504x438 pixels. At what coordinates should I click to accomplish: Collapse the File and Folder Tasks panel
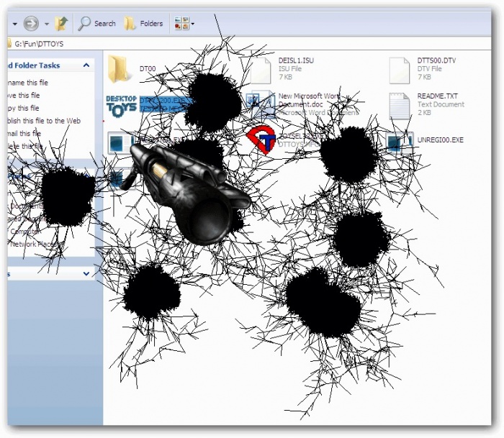pyautogui.click(x=86, y=65)
